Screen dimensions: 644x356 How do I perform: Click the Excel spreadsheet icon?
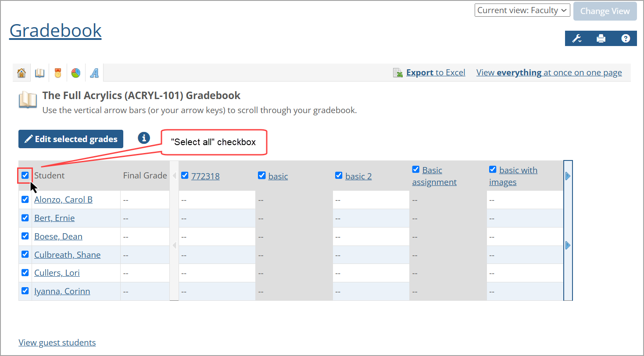[398, 73]
